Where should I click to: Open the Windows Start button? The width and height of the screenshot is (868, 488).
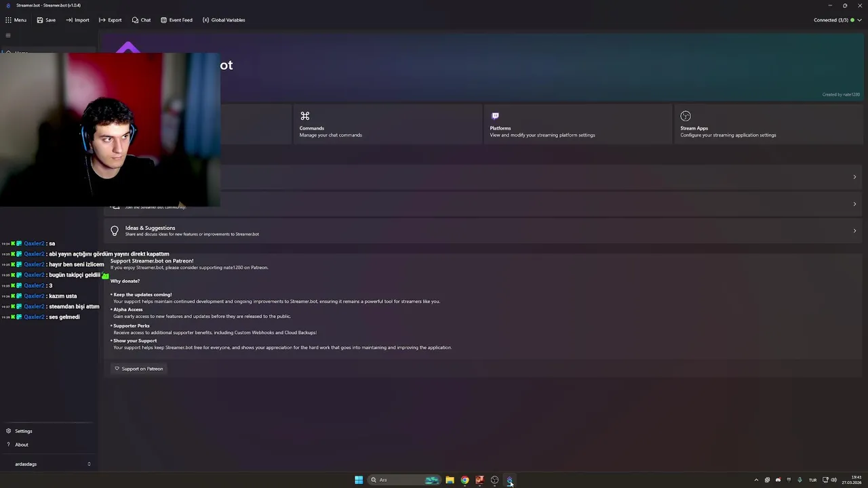(359, 480)
